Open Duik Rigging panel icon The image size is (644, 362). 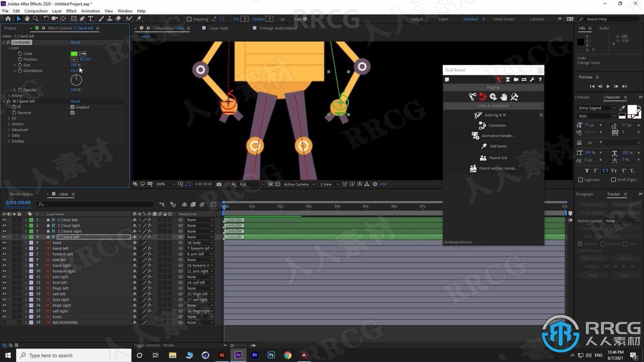499,79
